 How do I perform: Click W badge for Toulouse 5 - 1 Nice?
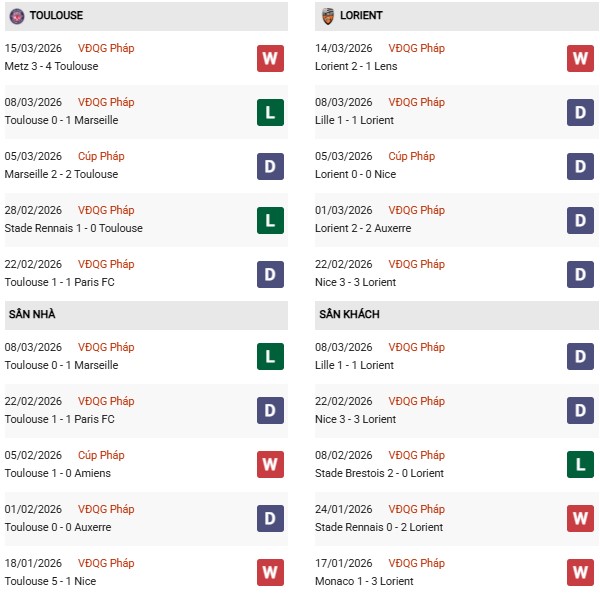(x=270, y=573)
